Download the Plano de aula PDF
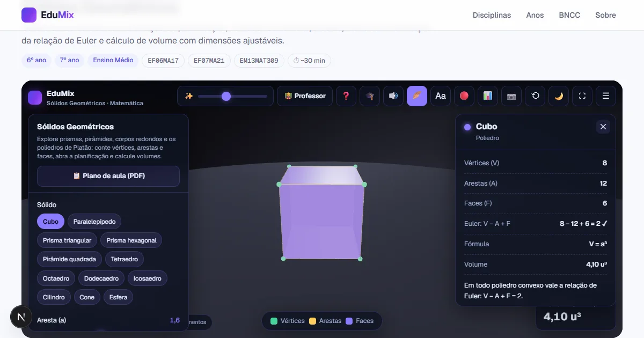Image resolution: width=644 pixels, height=338 pixels. coord(108,176)
